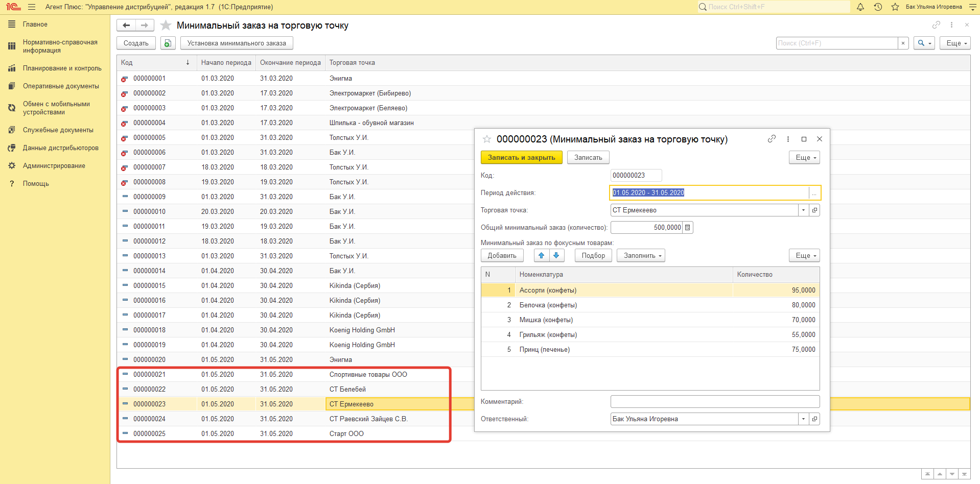Move focus item row up
Screen dimensions: 980x484
542,256
